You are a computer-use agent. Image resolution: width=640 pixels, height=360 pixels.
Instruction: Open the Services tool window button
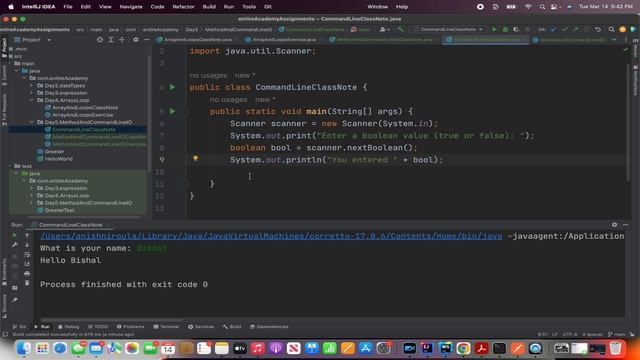201,327
